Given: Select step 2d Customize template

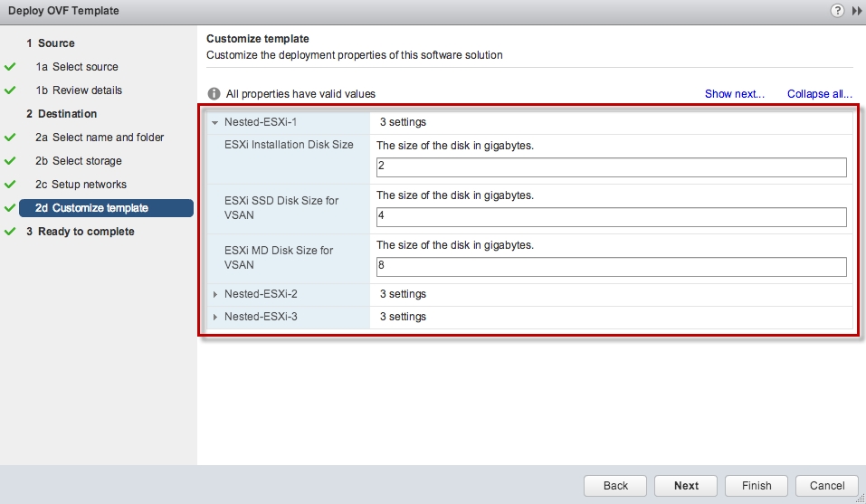Looking at the screenshot, I should point(106,208).
